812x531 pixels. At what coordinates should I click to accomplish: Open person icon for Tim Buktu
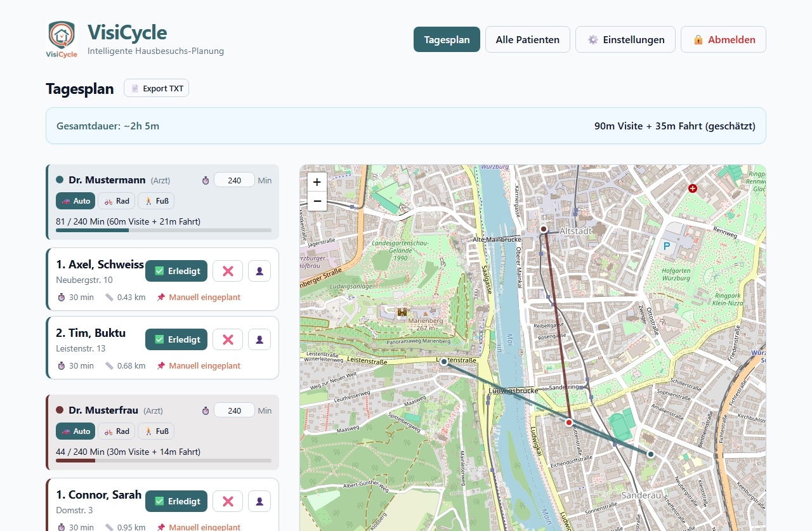point(259,339)
